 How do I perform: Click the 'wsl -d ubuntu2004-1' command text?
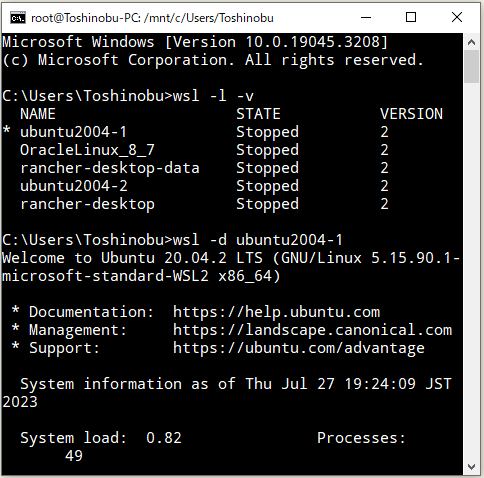click(x=257, y=240)
